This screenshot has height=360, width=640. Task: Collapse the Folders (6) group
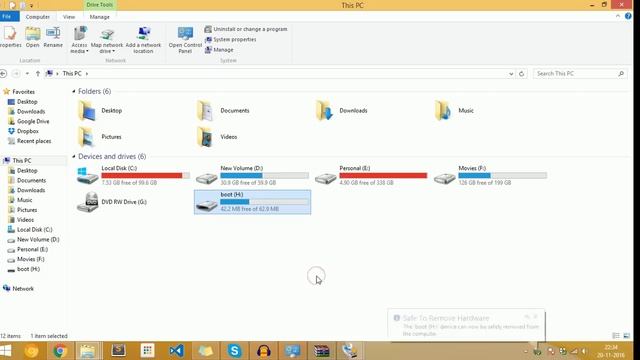pyautogui.click(x=74, y=91)
